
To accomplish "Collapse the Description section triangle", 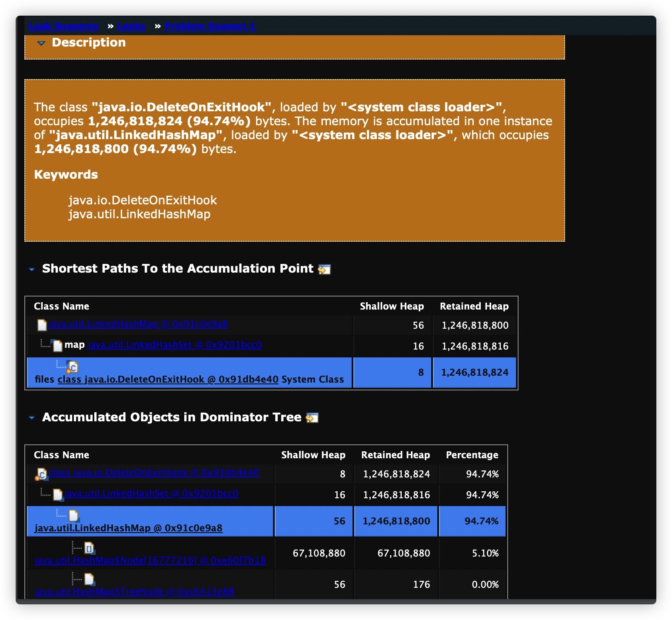I will pos(41,43).
